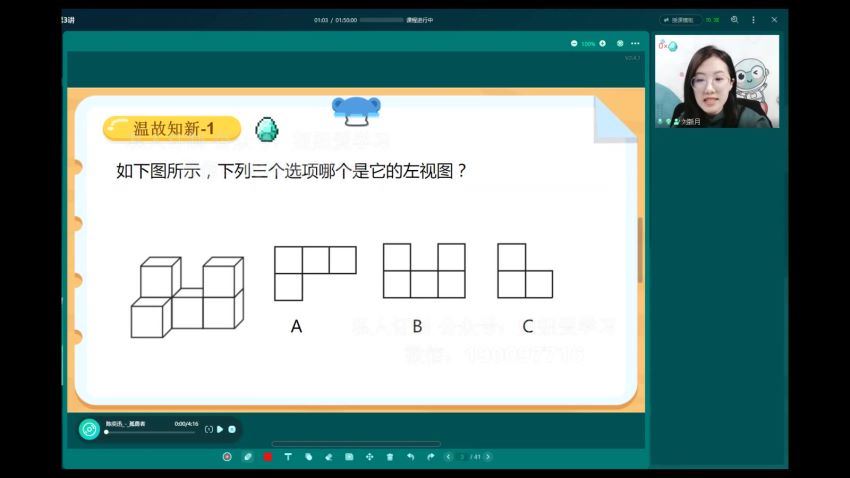The image size is (850, 478).
Task: Stop the music player
Action: click(232, 429)
